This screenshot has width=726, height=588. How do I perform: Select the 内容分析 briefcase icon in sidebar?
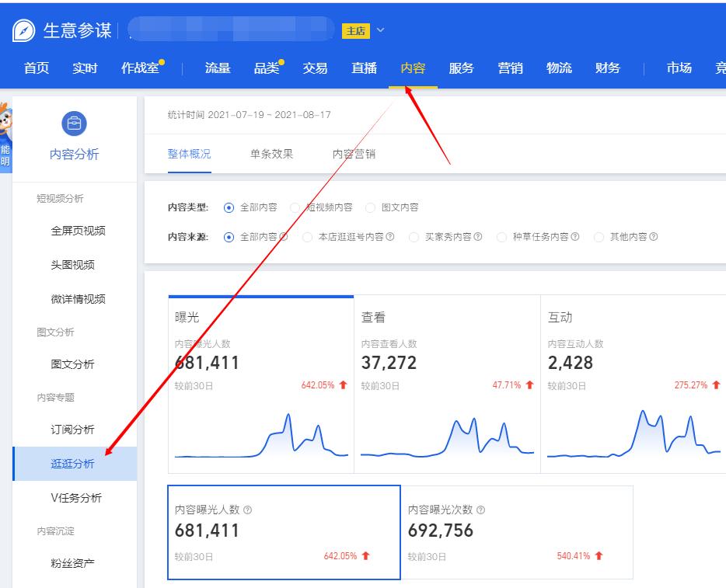(72, 124)
